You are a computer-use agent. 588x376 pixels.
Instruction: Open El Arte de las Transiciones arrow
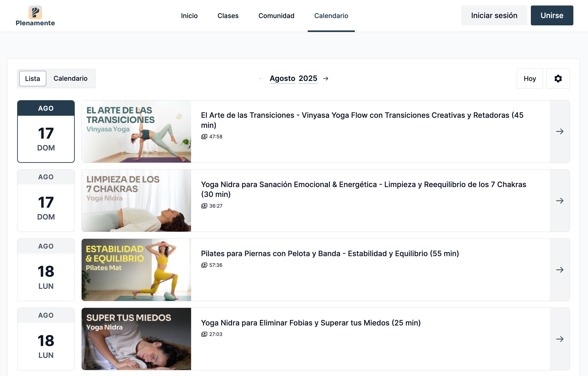(x=559, y=132)
